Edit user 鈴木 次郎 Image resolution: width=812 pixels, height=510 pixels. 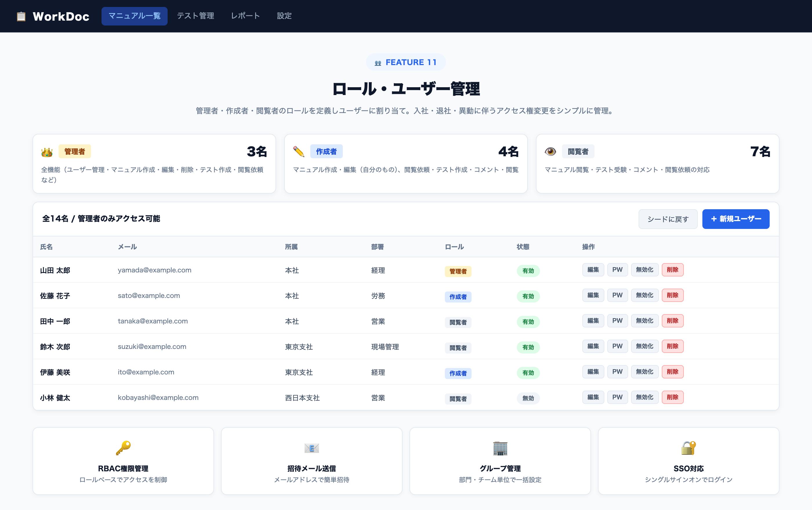[x=593, y=346]
